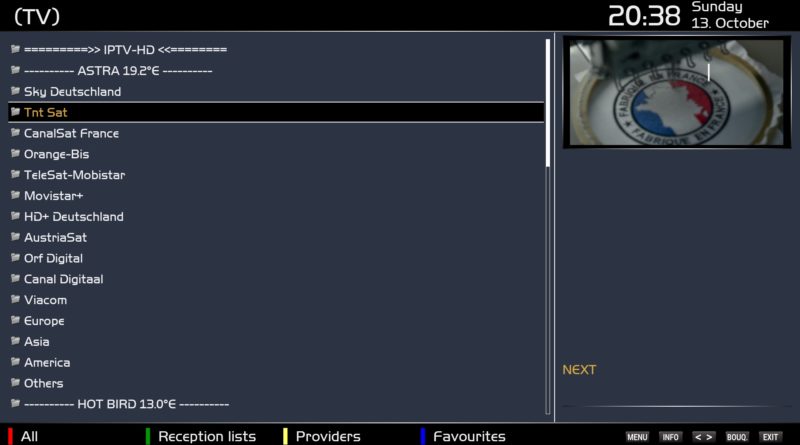Click the BOUQ. key button
This screenshot has width=800, height=445.
[737, 437]
